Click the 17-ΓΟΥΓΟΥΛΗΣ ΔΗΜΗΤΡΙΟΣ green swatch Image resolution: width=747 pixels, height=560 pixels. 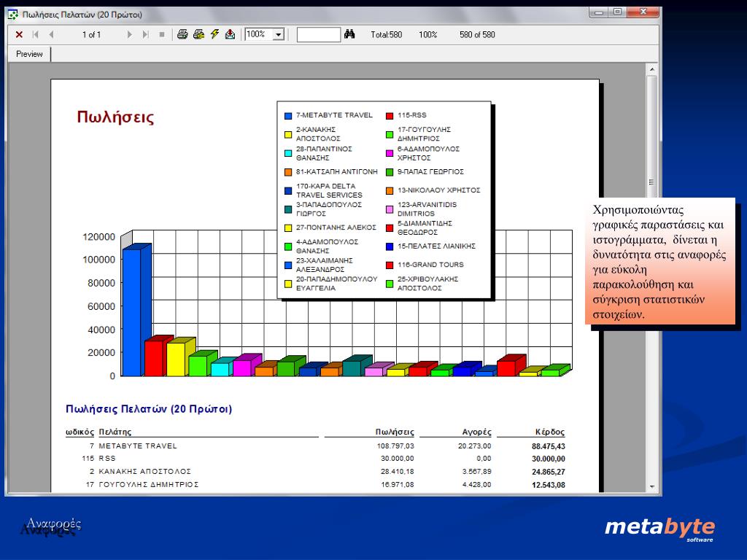(390, 135)
